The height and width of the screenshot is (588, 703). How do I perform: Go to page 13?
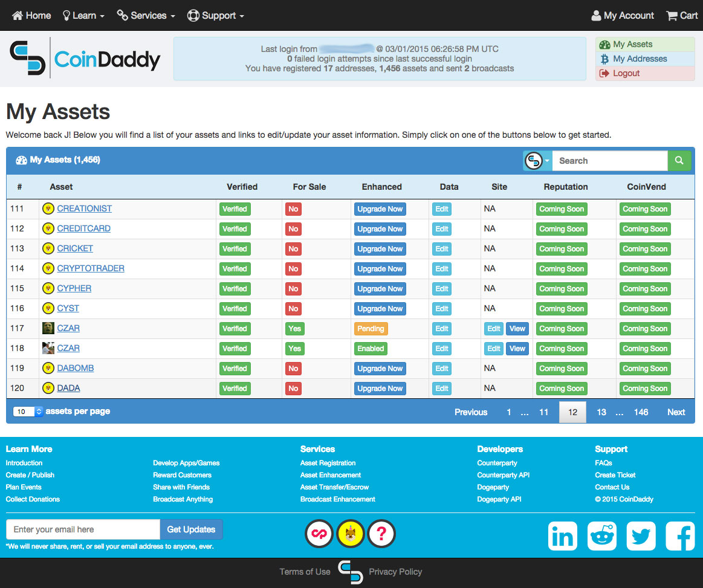pos(601,412)
